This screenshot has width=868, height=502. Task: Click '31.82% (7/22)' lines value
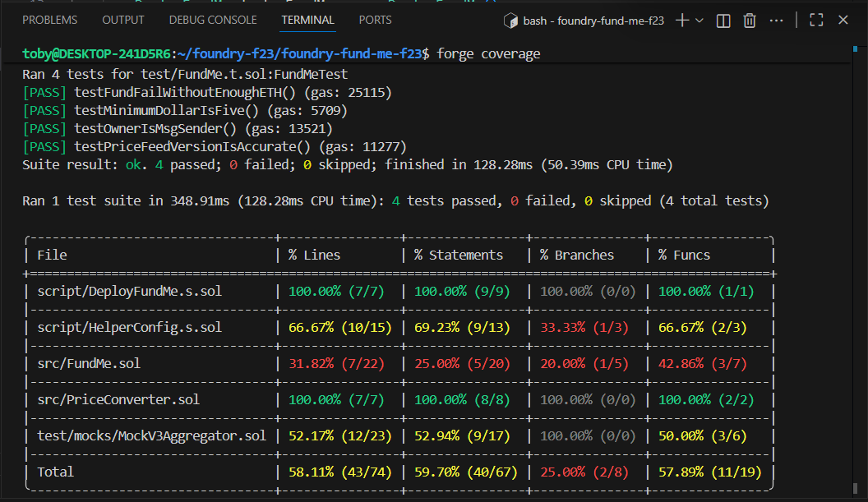pos(336,364)
